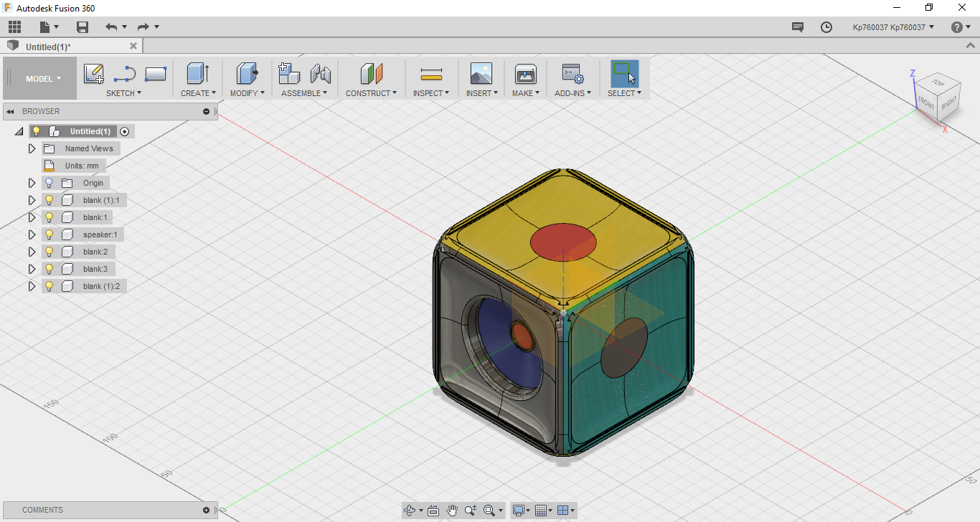Click the Press Pull modify icon
The width and height of the screenshot is (980, 522).
(247, 74)
